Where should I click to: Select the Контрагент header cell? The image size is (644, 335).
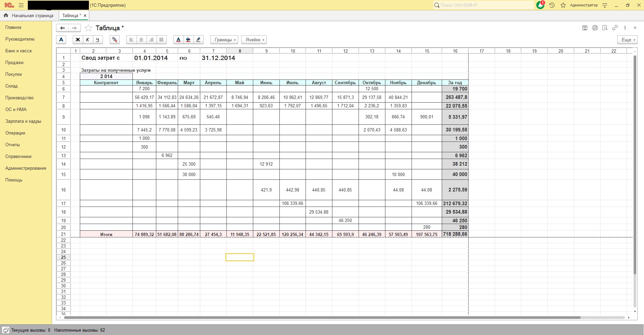(x=106, y=82)
